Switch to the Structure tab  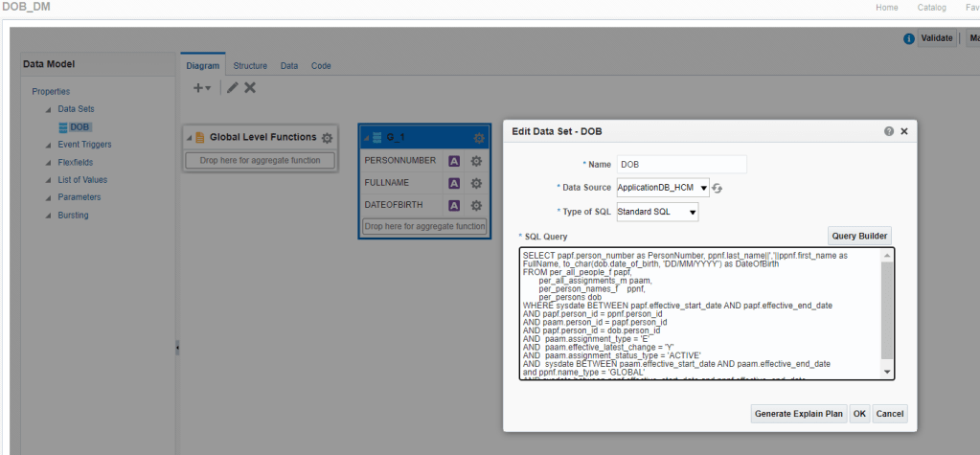point(250,66)
